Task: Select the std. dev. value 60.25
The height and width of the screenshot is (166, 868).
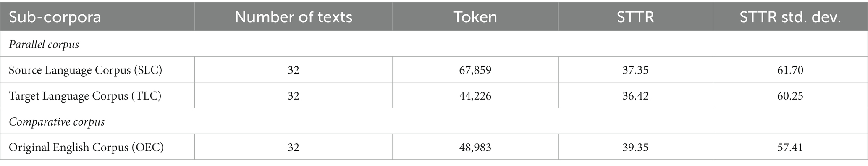Action: 790,96
